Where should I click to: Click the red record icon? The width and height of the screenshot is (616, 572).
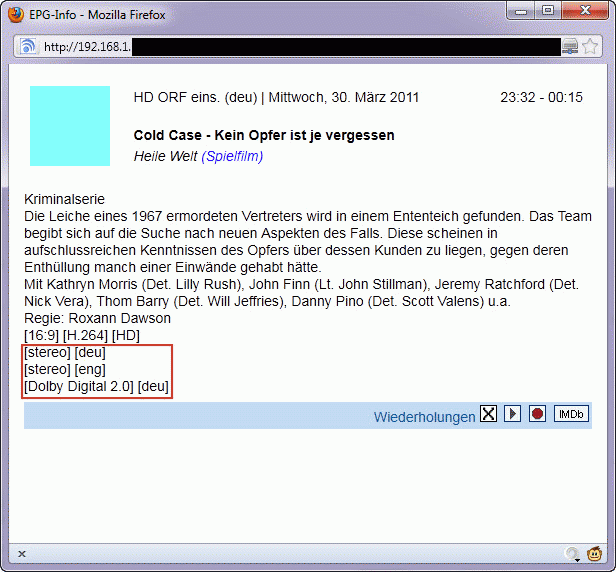537,414
